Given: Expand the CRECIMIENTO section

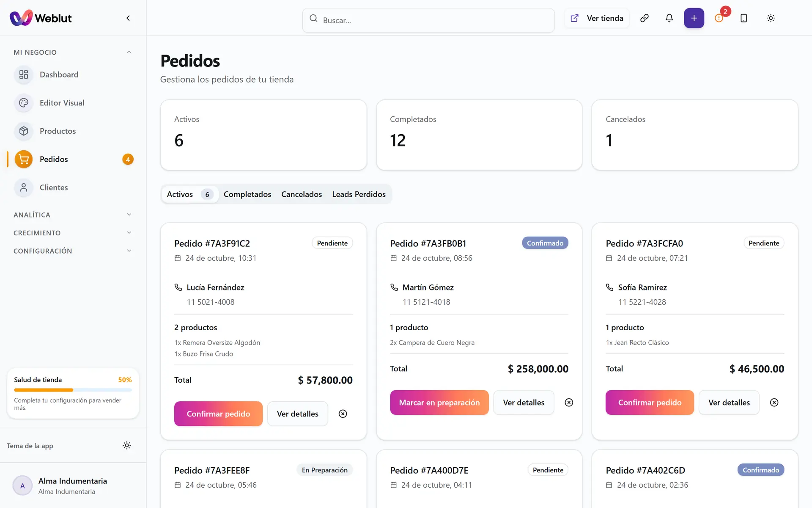Looking at the screenshot, I should click(x=73, y=233).
